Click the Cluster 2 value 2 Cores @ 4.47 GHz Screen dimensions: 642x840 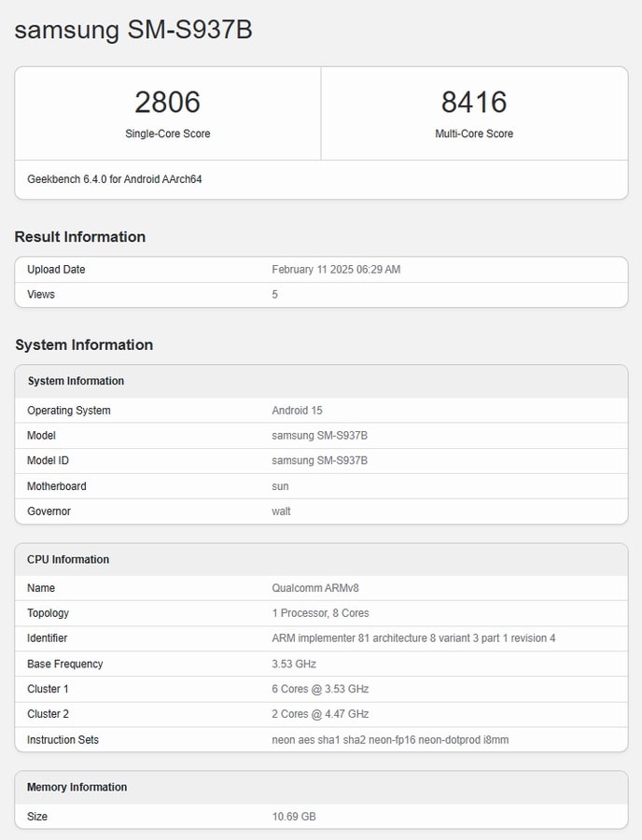point(320,714)
